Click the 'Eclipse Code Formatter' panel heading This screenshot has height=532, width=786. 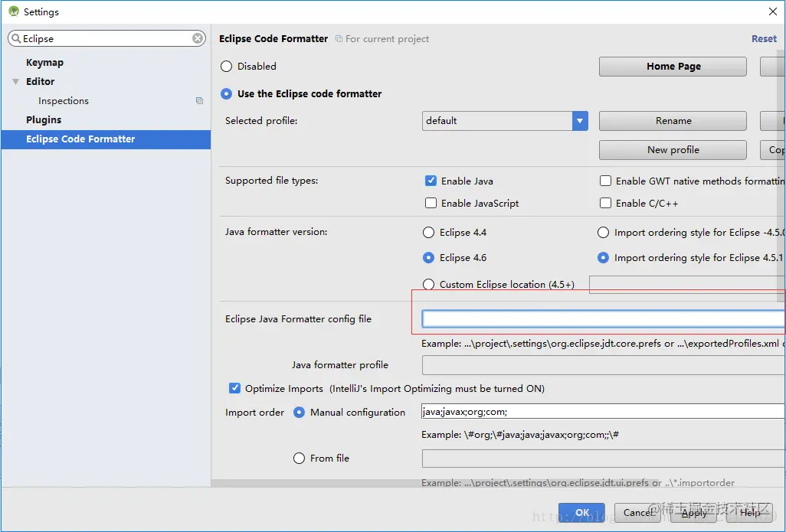[x=273, y=38]
